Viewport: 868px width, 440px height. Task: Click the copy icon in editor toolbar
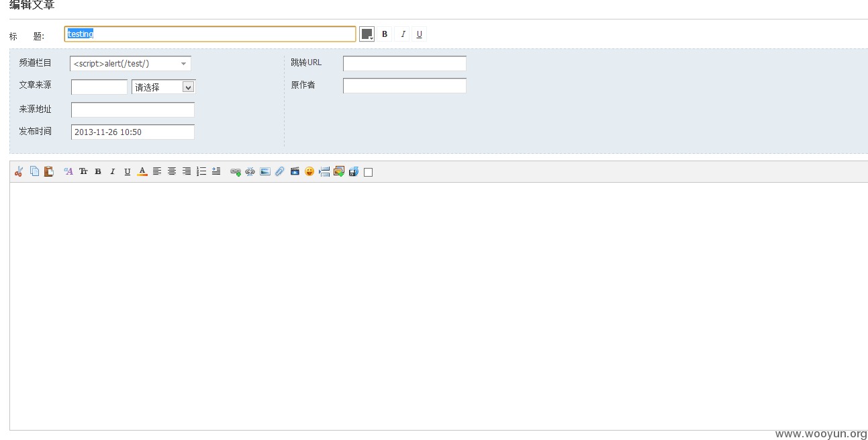click(34, 171)
